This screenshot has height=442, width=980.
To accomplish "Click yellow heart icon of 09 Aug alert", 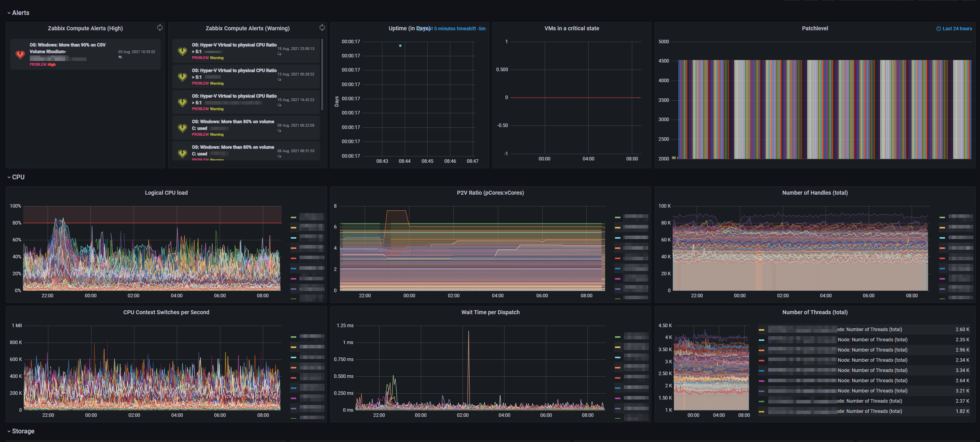I will click(x=182, y=128).
